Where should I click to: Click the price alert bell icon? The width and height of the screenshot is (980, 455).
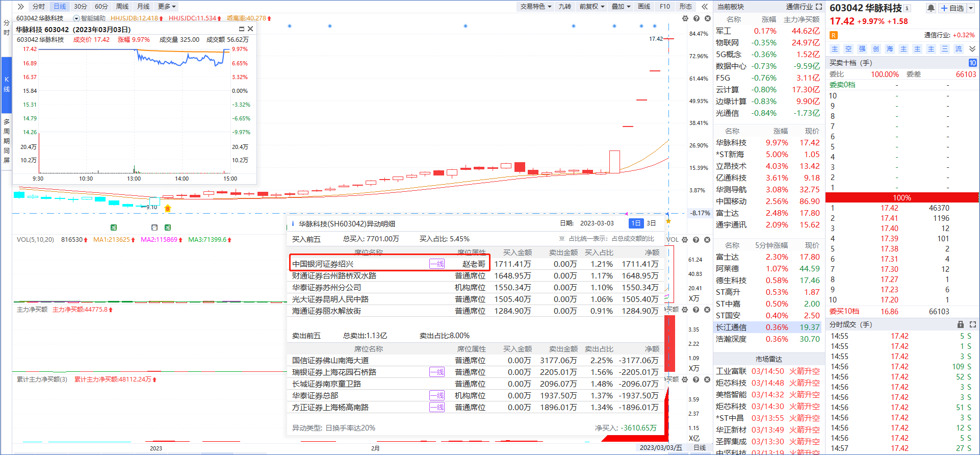[x=931, y=8]
